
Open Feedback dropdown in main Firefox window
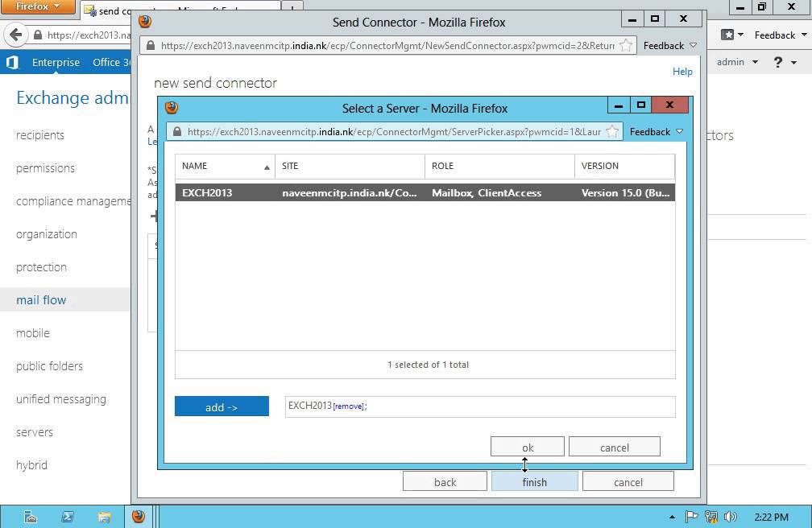(x=781, y=35)
